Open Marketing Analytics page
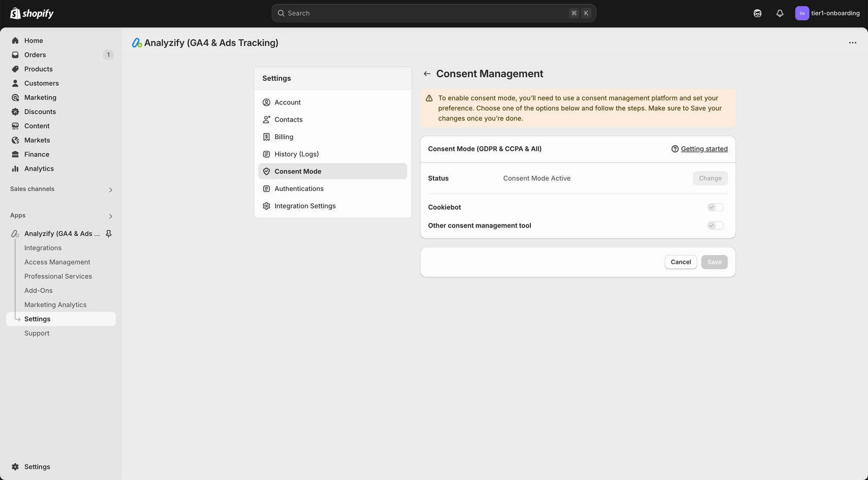The height and width of the screenshot is (480, 868). [x=55, y=305]
